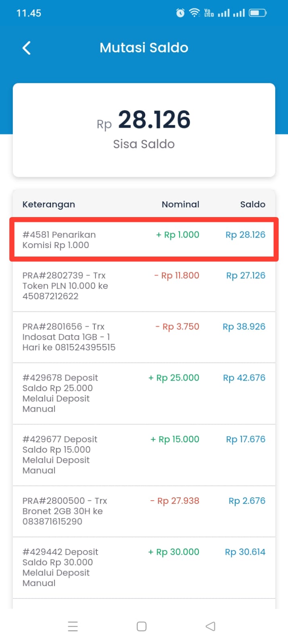The width and height of the screenshot is (288, 644).
Task: Tap the home button in navigation bar
Action: 141,626
